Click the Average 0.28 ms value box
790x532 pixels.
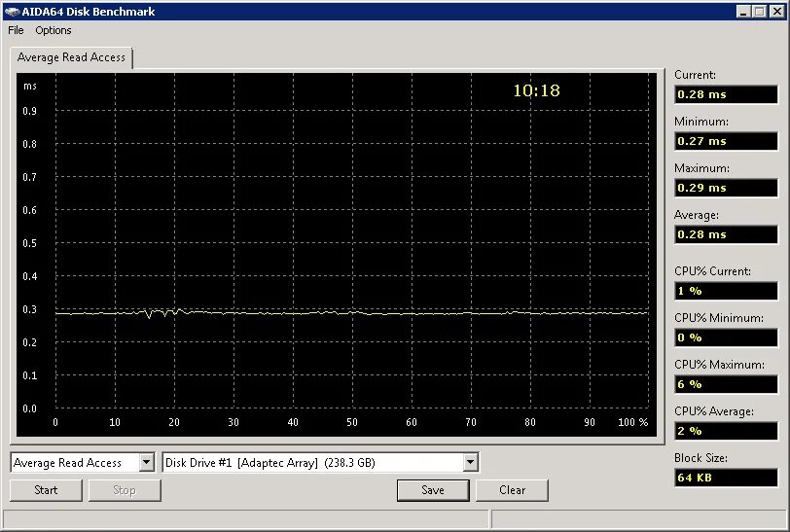[726, 234]
